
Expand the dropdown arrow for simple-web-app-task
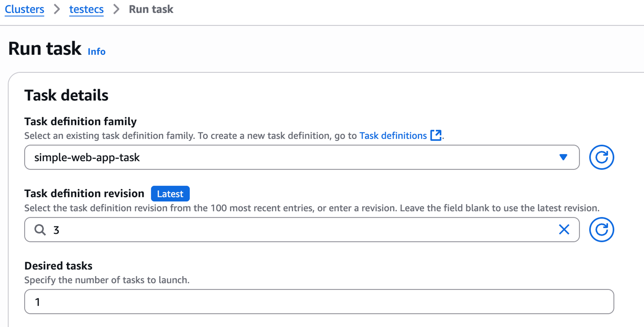point(563,157)
